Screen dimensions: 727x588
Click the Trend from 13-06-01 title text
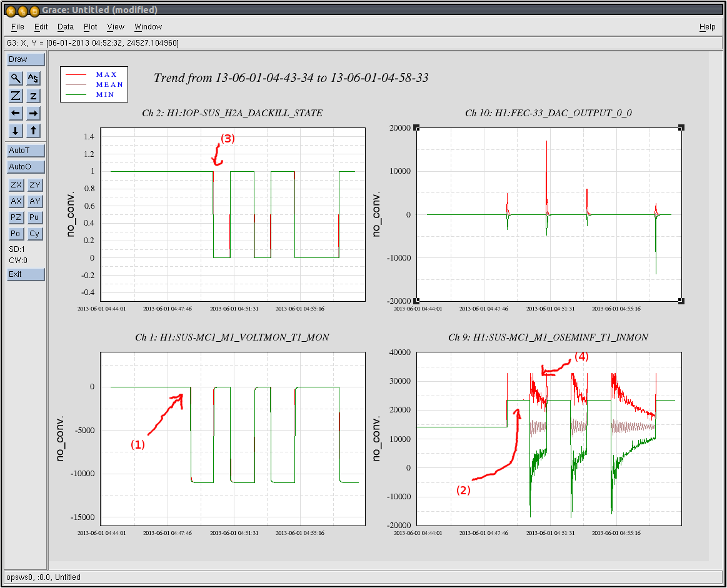(x=291, y=78)
